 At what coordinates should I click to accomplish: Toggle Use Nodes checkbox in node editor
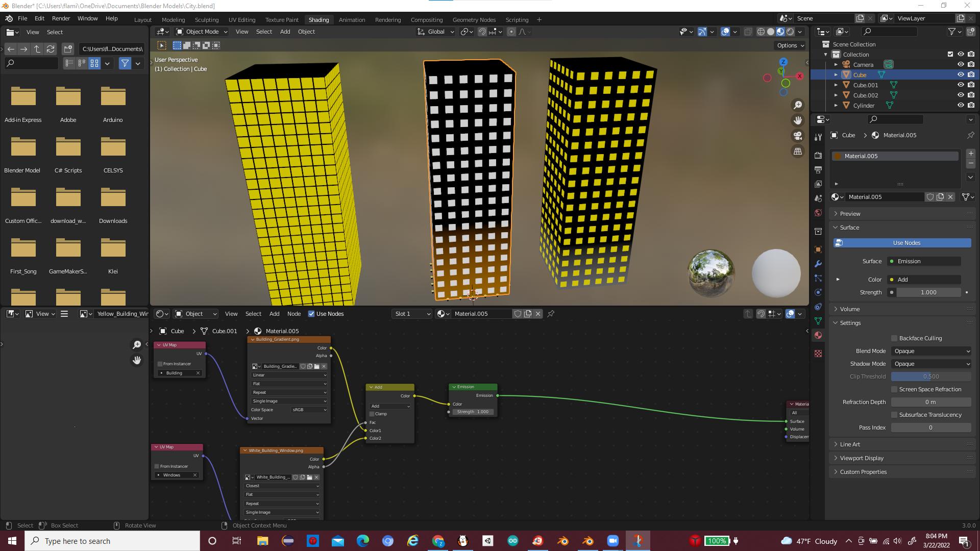(311, 314)
